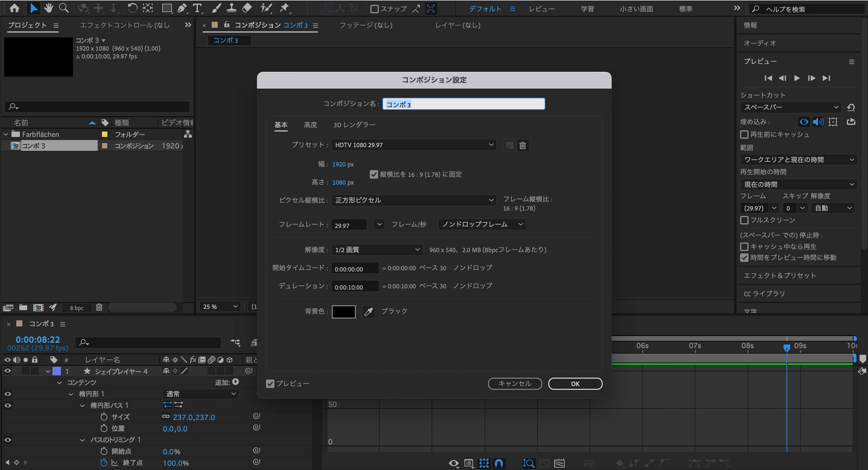Select the Type text tool

197,8
